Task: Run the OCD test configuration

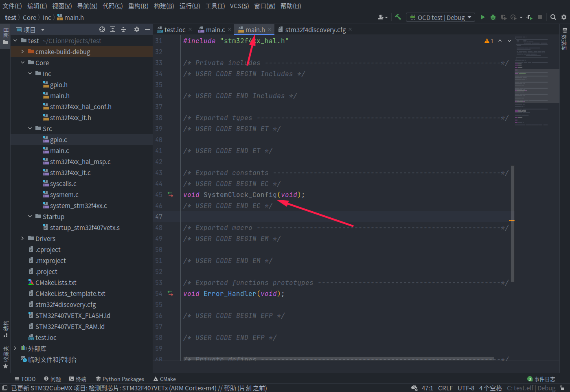Action: click(482, 18)
